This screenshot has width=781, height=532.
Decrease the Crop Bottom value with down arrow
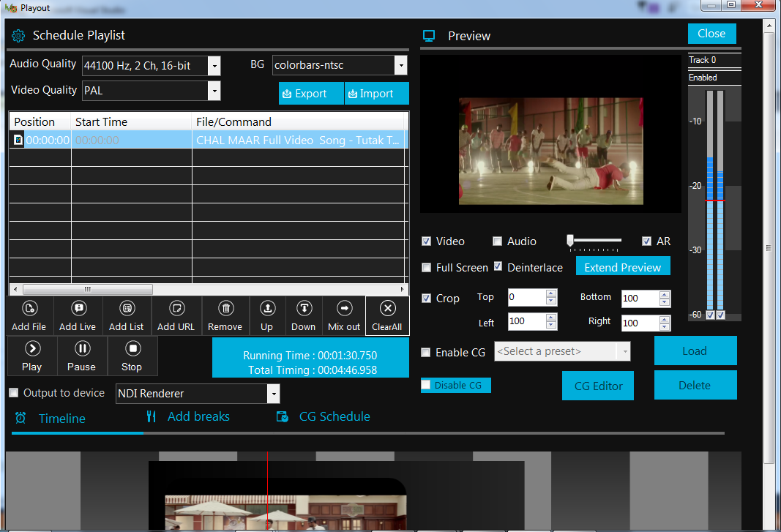665,302
